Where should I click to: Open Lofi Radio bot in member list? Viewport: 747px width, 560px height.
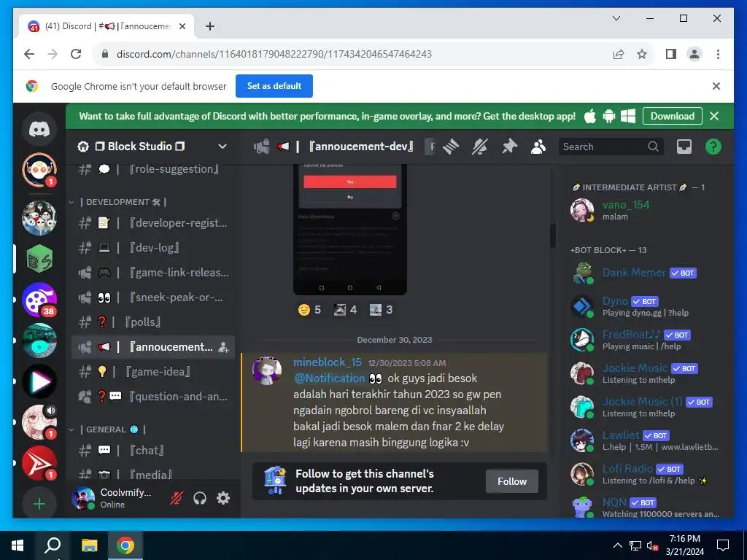[646, 474]
